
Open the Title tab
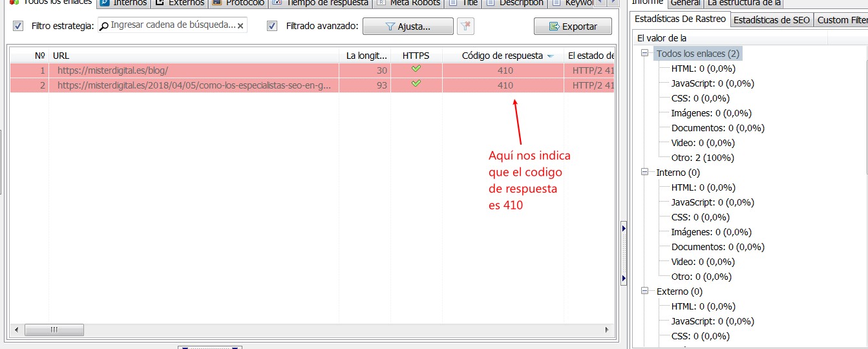463,3
